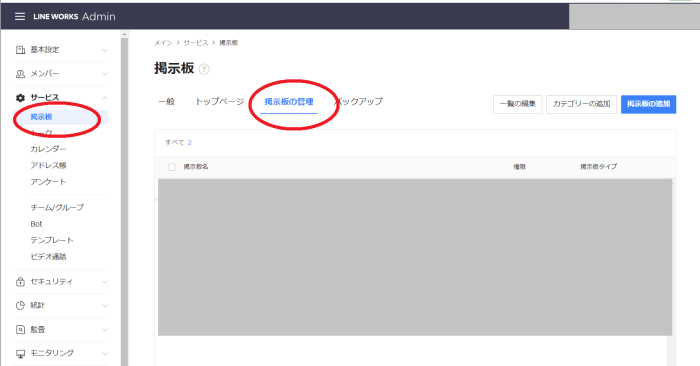Click the サービス menu label

pyautogui.click(x=45, y=98)
